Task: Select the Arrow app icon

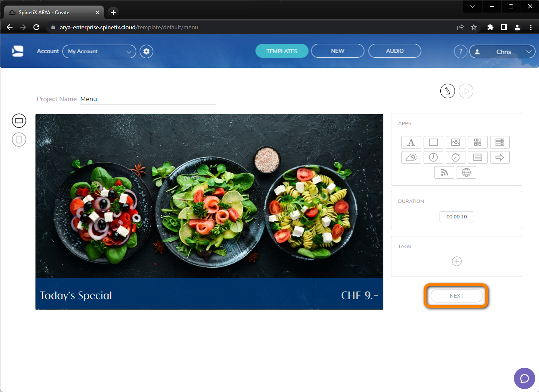Action: click(x=500, y=157)
